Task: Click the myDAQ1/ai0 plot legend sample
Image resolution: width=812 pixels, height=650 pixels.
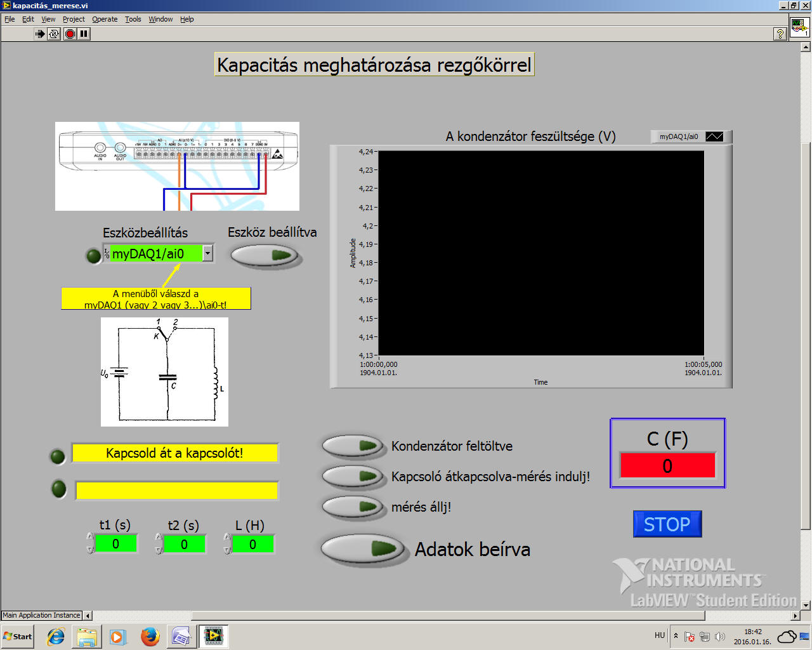Action: pyautogui.click(x=714, y=136)
